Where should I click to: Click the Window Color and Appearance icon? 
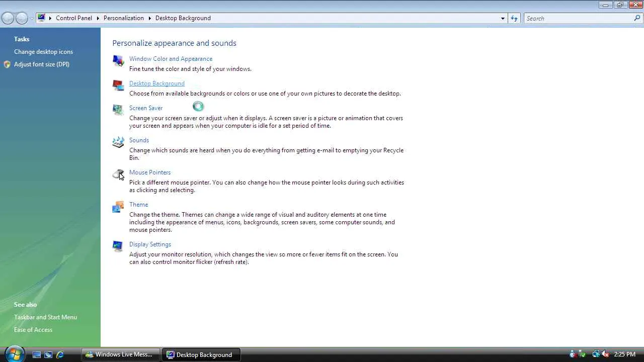click(x=118, y=61)
